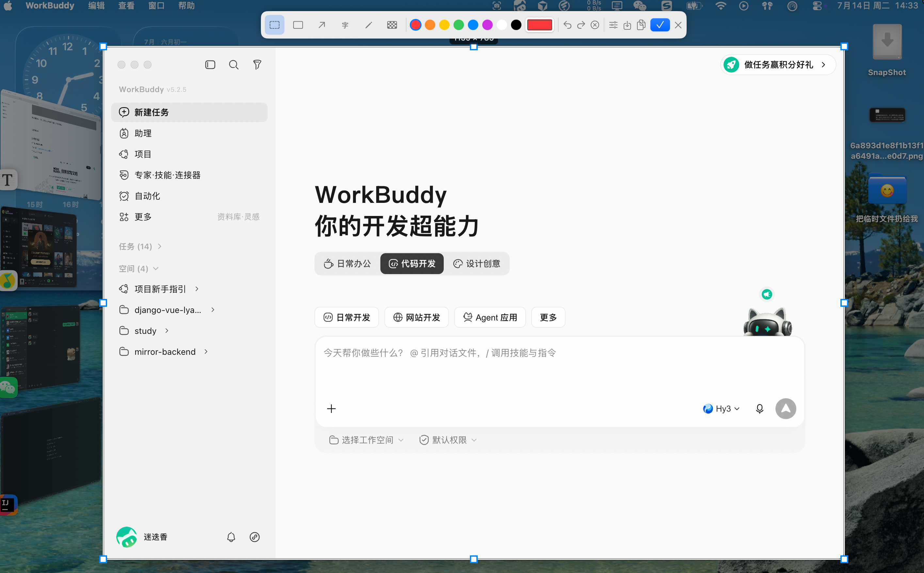
Task: Open the 编辑 menu in menu bar
Action: tap(96, 6)
